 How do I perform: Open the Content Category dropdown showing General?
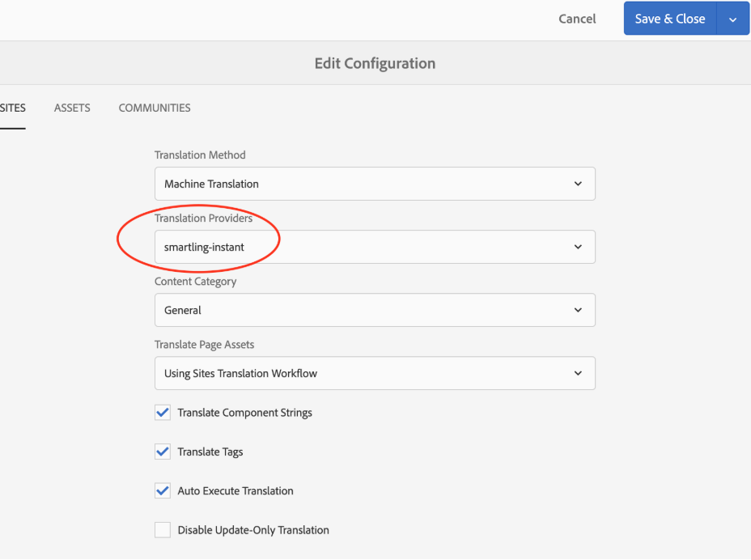(375, 310)
